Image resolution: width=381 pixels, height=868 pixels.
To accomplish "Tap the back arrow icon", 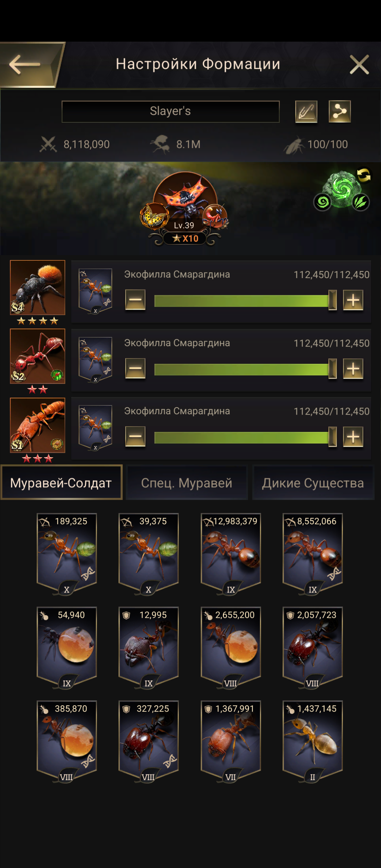I will point(25,65).
